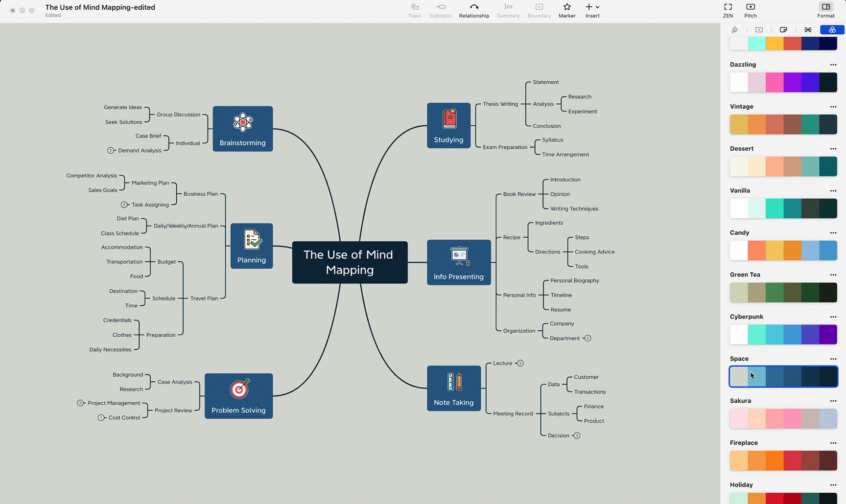Click the document title The Use of Mind Mapping-edited
846x504 pixels.
[x=100, y=7]
